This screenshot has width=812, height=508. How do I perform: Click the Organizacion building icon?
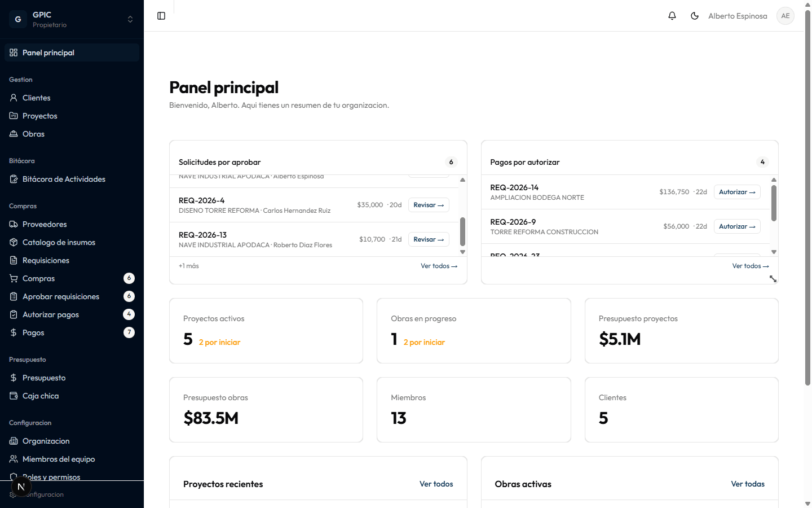click(14, 441)
